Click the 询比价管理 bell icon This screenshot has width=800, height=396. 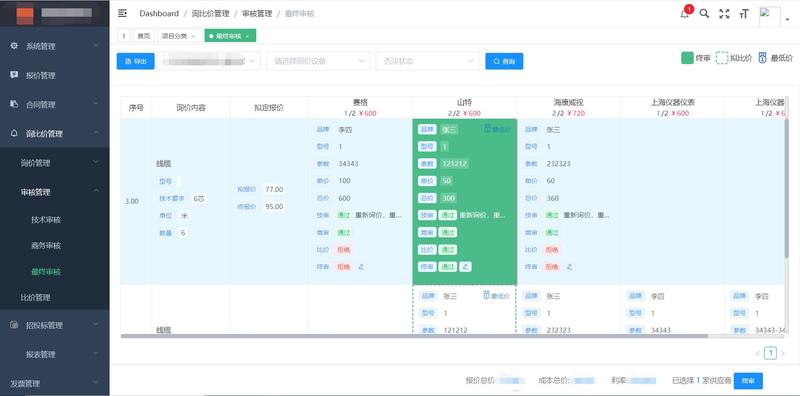pos(14,133)
